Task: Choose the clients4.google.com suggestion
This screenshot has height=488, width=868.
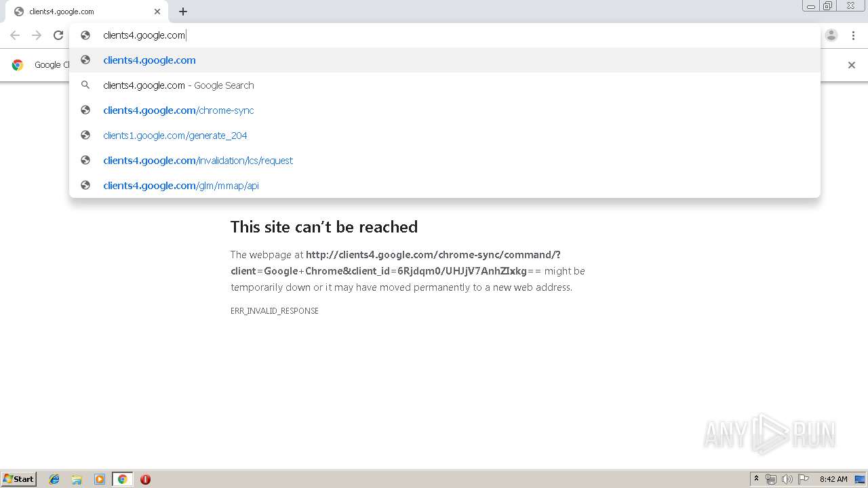Action: click(445, 60)
